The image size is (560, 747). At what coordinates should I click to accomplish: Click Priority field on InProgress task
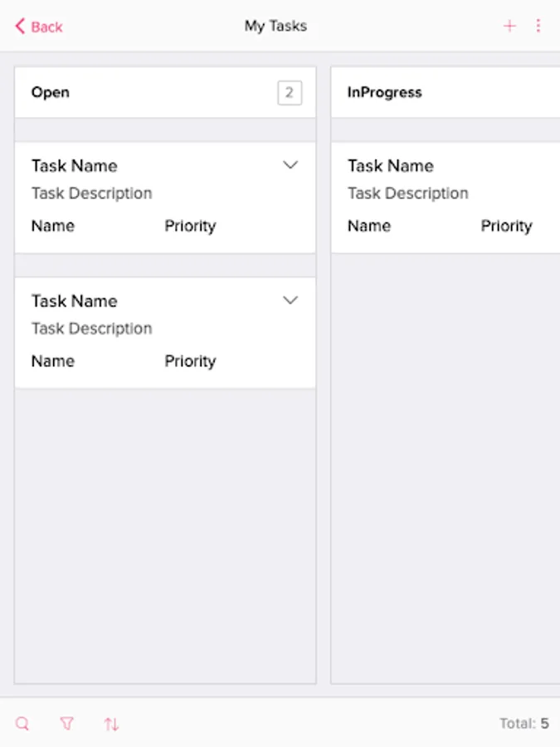pyautogui.click(x=506, y=226)
